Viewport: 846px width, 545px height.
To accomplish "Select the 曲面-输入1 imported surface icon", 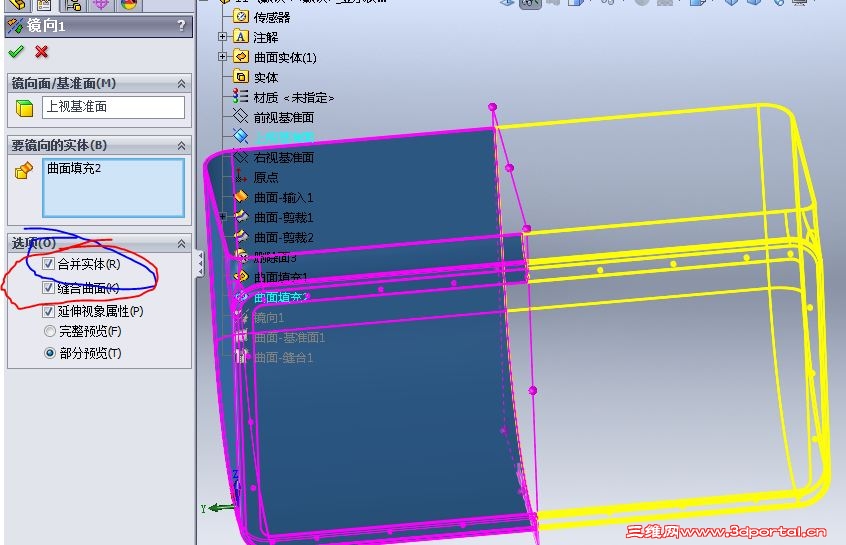I will click(x=241, y=197).
